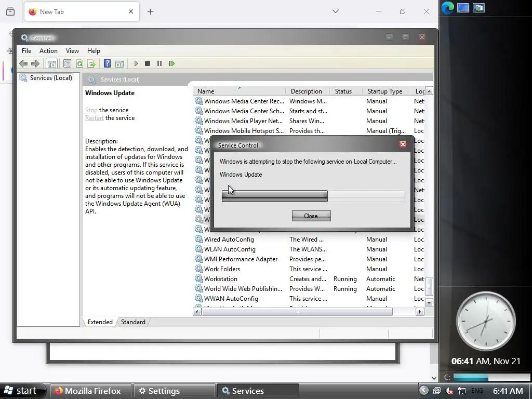The width and height of the screenshot is (532, 399).
Task: Click the Start Service play icon
Action: 136,63
